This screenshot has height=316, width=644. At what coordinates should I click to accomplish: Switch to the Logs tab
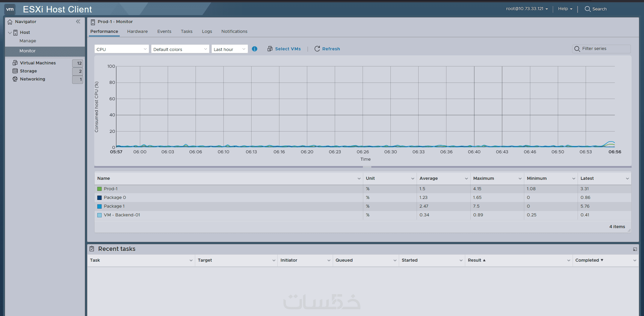pos(207,32)
